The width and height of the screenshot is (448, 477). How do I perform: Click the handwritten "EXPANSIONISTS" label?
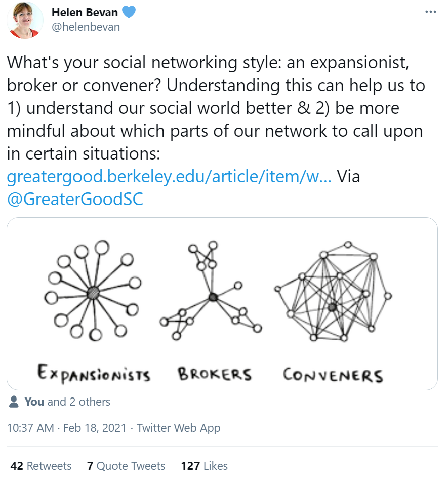tap(94, 374)
